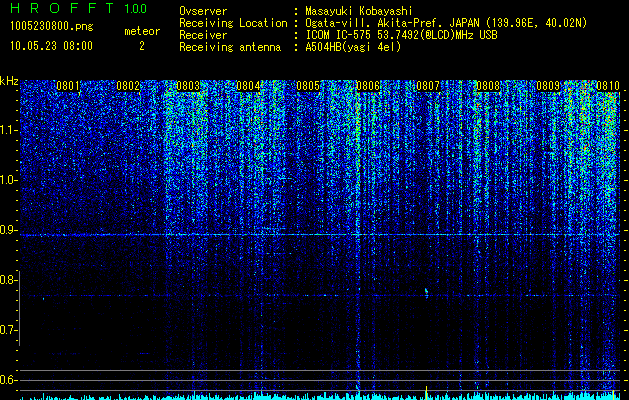Click the 0810 time marker

[x=608, y=86]
